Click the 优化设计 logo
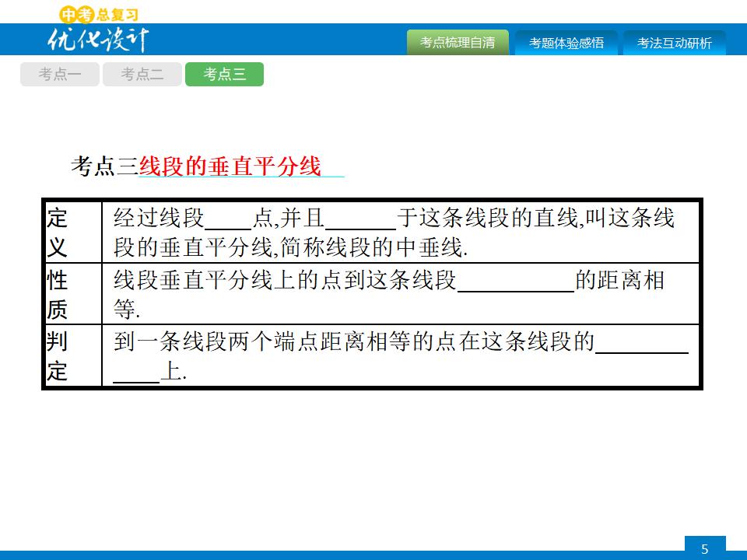The width and height of the screenshot is (747, 560). [98, 39]
